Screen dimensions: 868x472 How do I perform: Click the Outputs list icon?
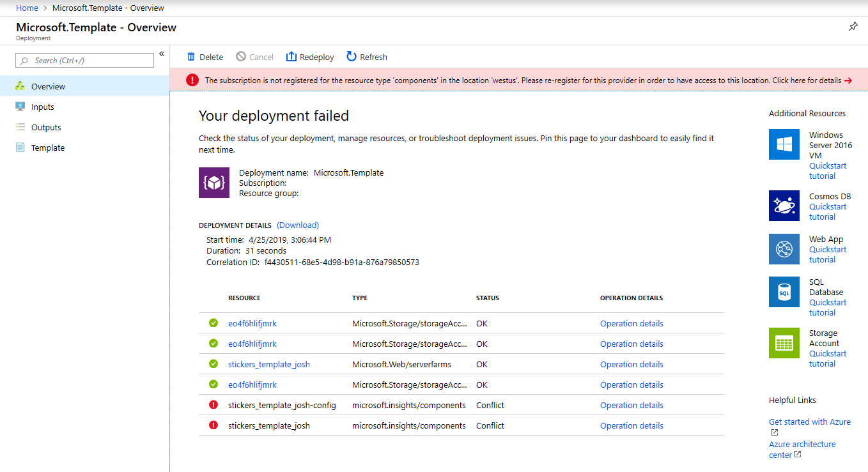[20, 127]
